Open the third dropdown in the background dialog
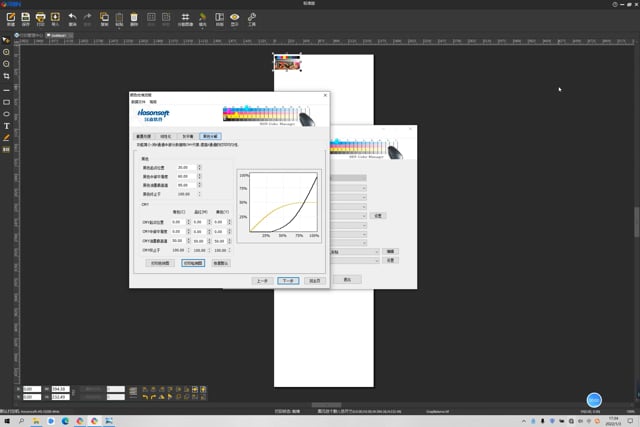The width and height of the screenshot is (640, 427). click(x=348, y=207)
